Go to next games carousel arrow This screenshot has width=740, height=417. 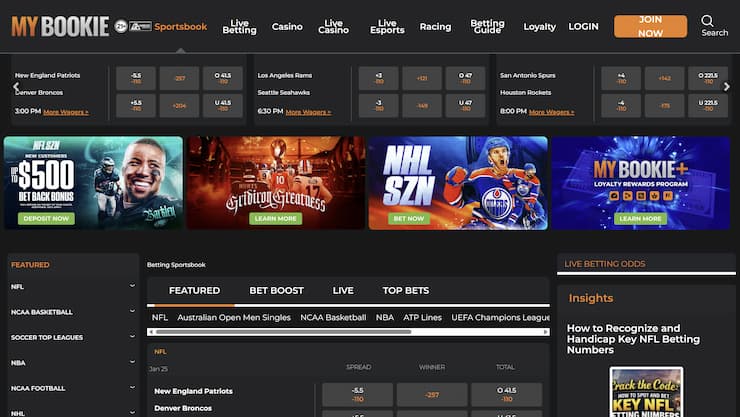pos(727,87)
